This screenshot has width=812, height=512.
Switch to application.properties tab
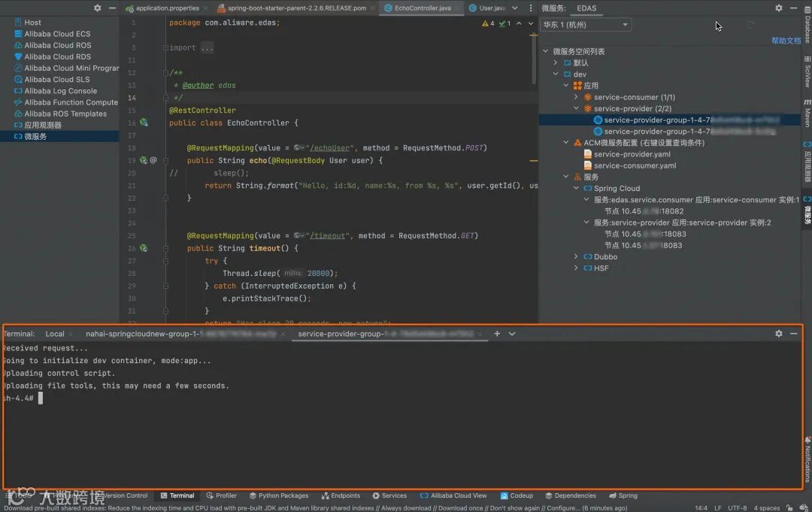pyautogui.click(x=165, y=8)
